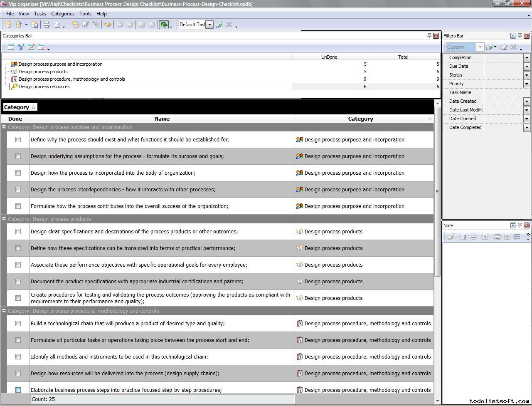The image size is (532, 406).
Task: Select Design process resources in Categories Bar
Action: pos(44,87)
